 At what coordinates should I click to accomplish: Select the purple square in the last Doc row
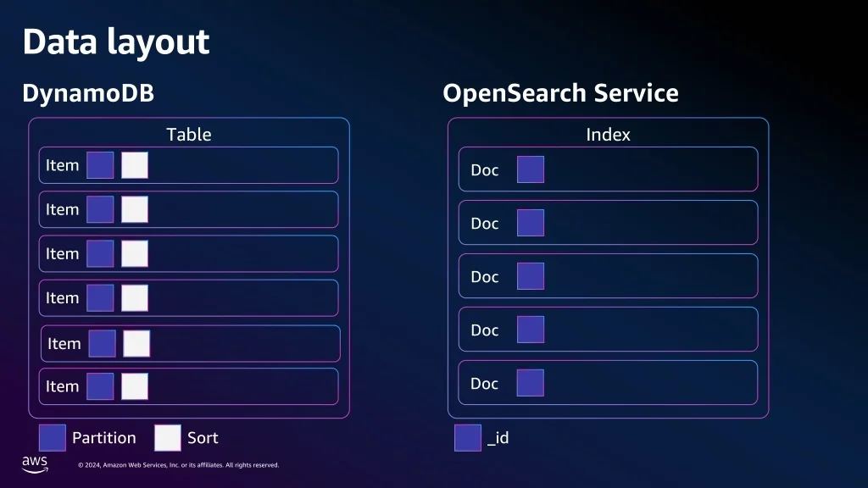(531, 383)
